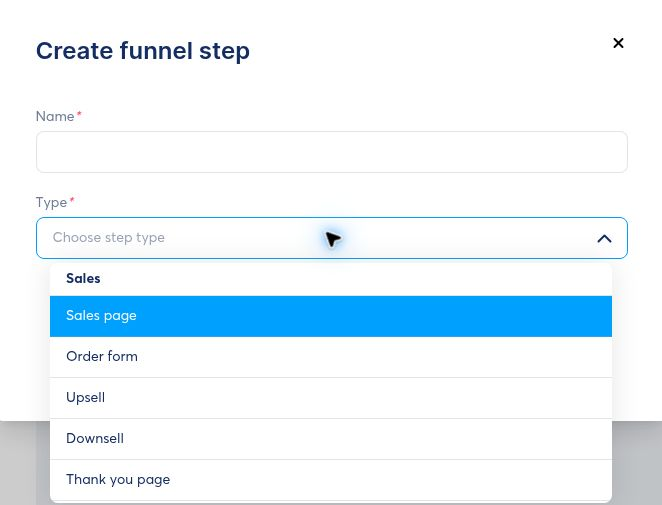Image resolution: width=662 pixels, height=505 pixels.
Task: Click the red asterisk beside Type
Action: 72,199
